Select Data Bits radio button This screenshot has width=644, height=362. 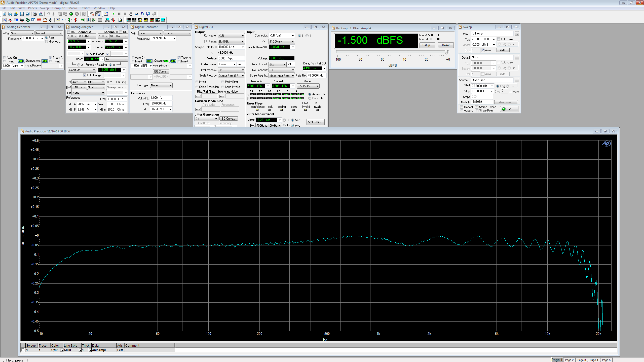310,98
